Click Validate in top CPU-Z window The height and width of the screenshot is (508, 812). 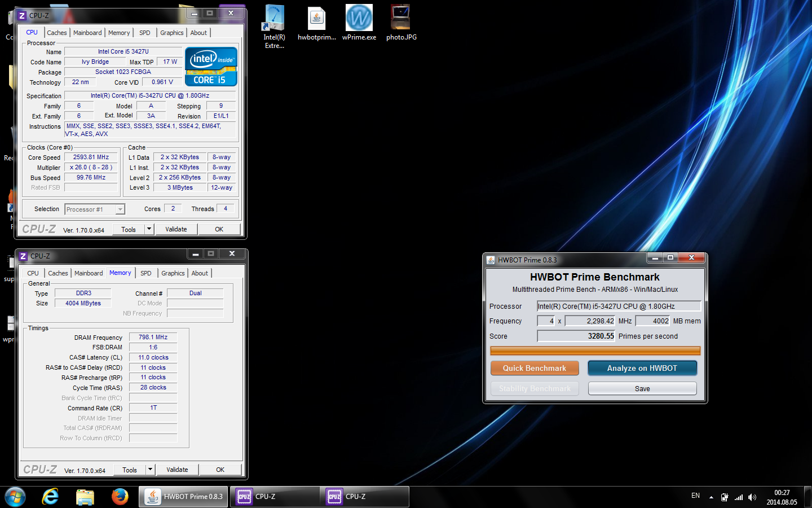click(176, 229)
